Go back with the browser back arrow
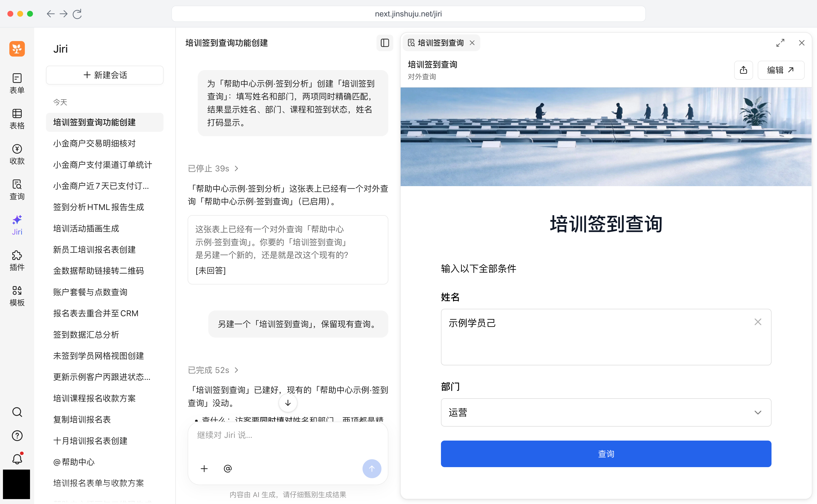The width and height of the screenshot is (817, 504). (x=50, y=14)
